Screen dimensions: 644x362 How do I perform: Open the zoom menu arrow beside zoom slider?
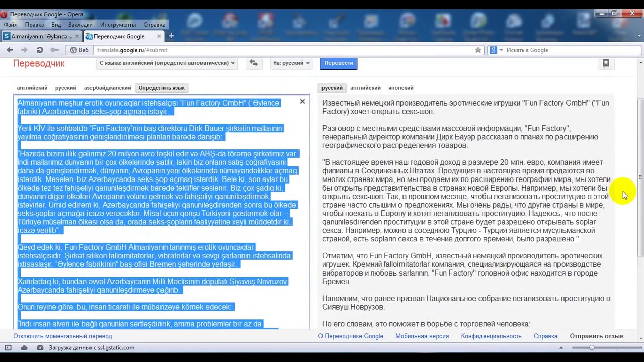(561, 347)
